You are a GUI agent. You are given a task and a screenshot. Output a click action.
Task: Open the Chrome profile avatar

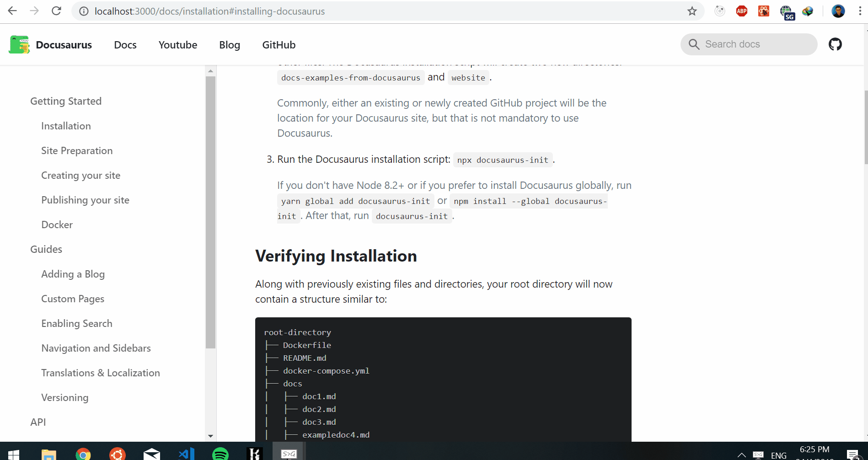tap(838, 11)
